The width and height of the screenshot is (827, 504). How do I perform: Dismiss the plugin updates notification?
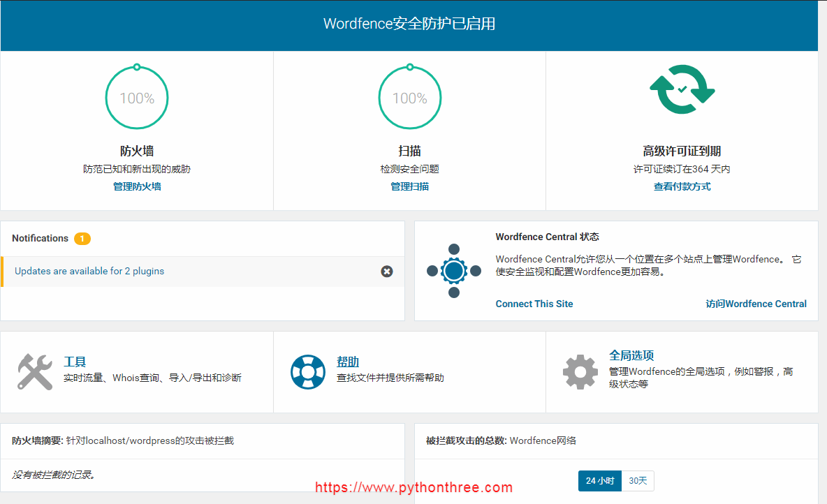tap(387, 272)
